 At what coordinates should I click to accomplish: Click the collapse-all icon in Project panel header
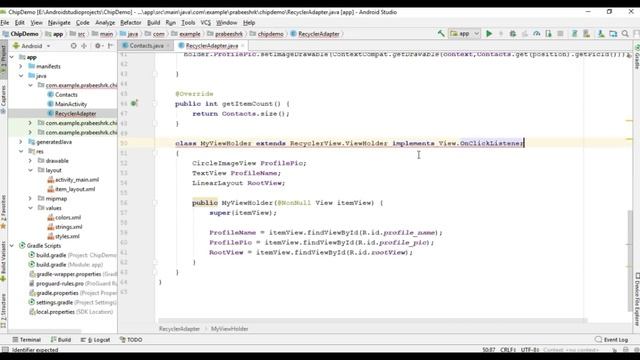coord(84,46)
